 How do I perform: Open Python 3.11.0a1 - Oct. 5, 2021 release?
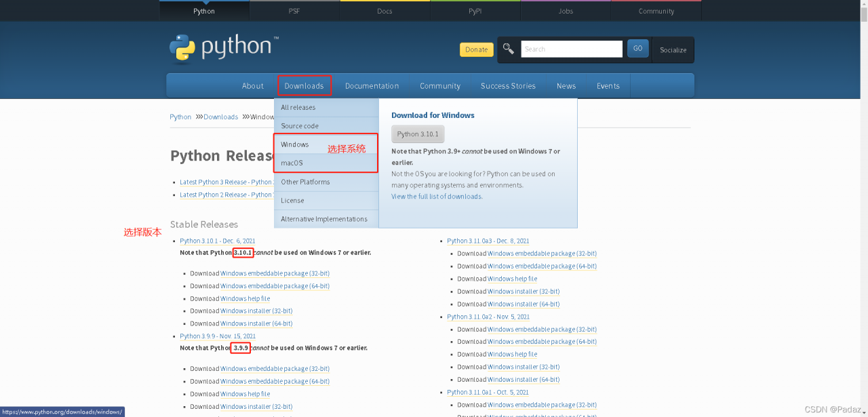(488, 393)
